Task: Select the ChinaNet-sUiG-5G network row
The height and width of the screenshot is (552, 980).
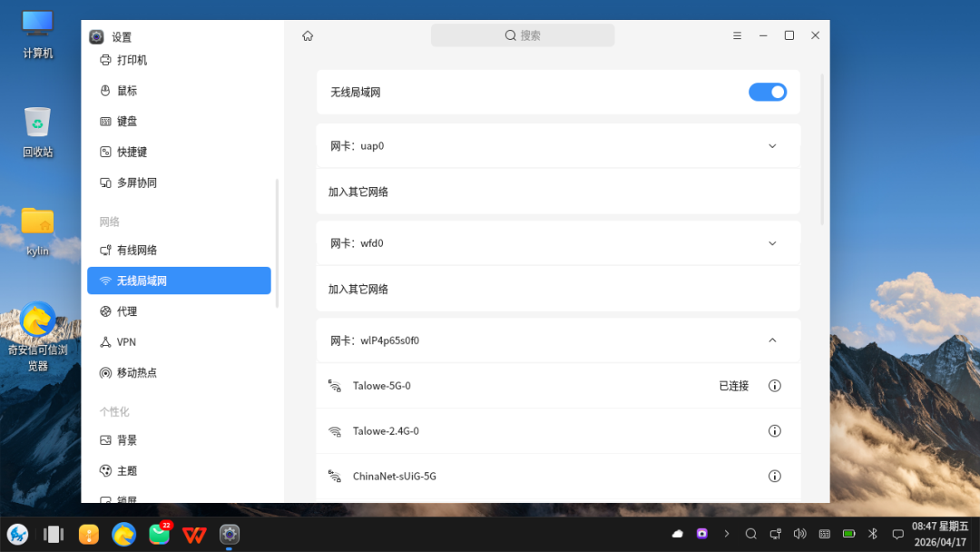Action: coord(558,477)
